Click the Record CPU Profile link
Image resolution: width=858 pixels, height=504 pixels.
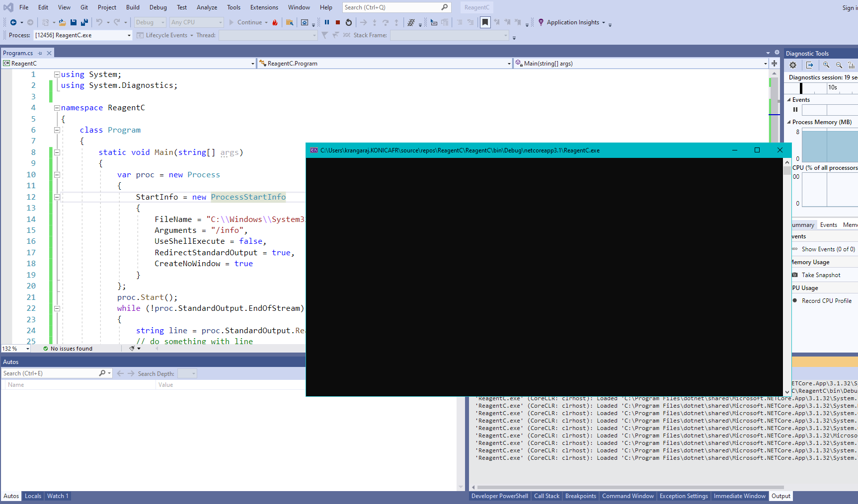827,301
